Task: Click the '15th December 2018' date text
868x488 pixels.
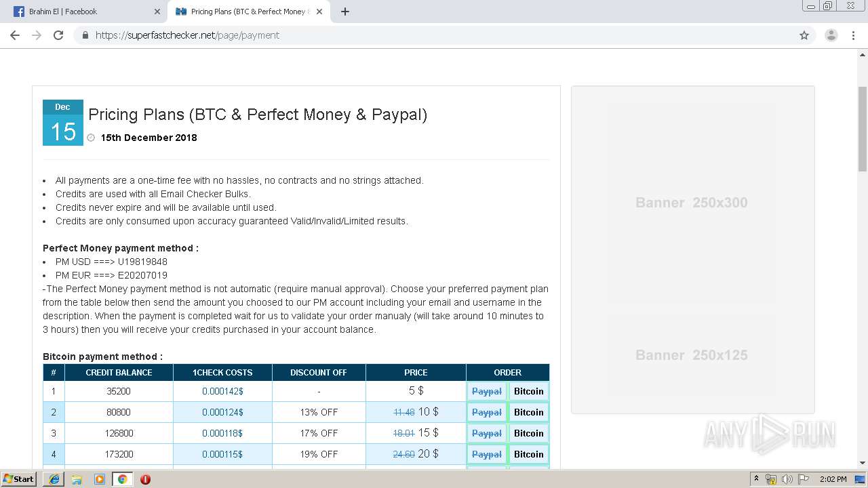Action: [149, 138]
